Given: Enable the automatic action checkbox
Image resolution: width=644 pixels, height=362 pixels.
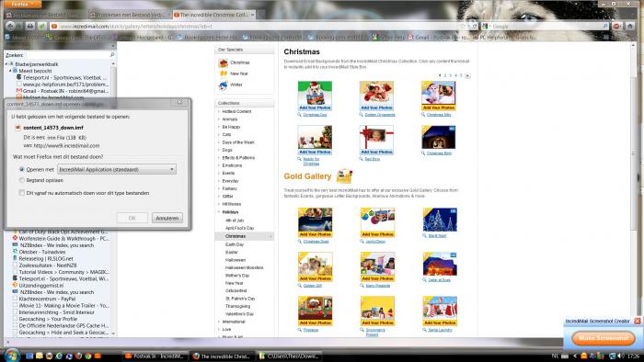Looking at the screenshot, I should pyautogui.click(x=22, y=193).
